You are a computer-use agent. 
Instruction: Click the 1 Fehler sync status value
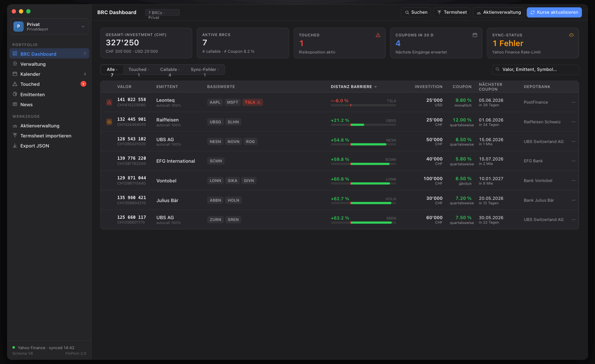(508, 43)
